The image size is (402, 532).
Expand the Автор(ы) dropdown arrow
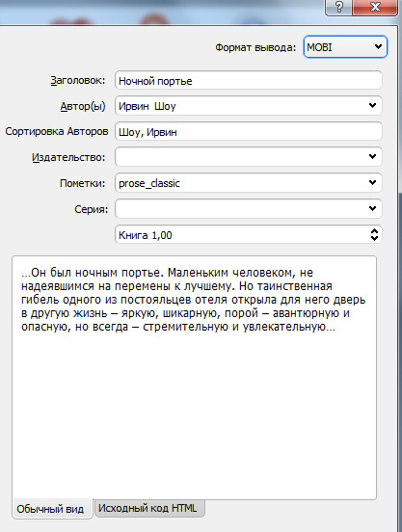[x=372, y=105]
